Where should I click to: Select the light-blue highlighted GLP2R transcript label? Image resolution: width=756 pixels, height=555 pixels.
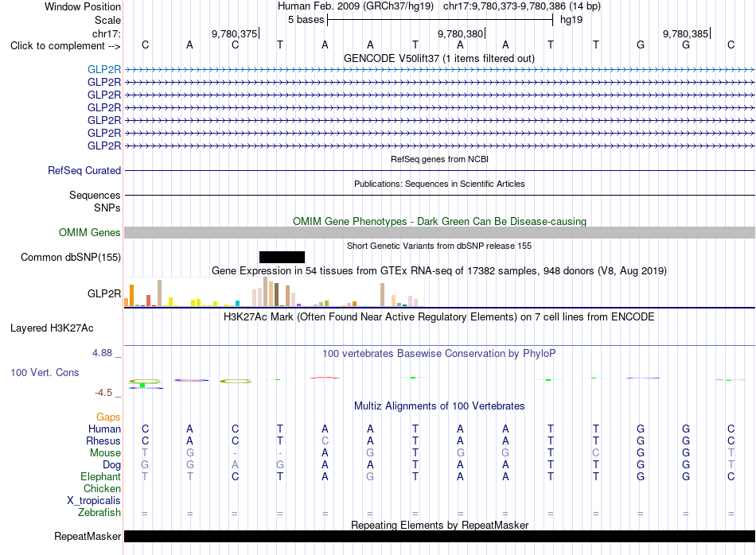pyautogui.click(x=104, y=69)
